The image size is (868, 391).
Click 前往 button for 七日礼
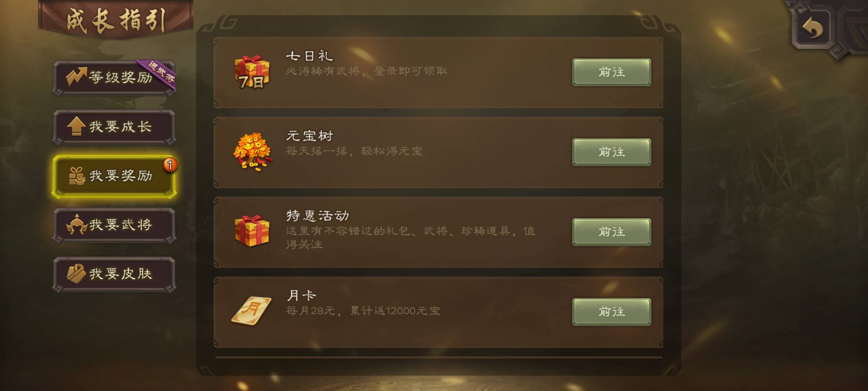pos(612,72)
